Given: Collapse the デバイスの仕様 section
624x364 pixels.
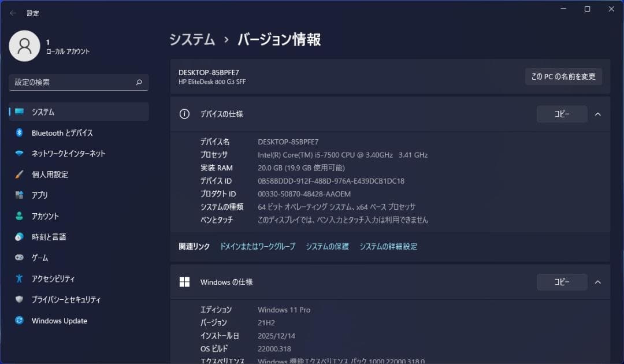Looking at the screenshot, I should click(598, 114).
